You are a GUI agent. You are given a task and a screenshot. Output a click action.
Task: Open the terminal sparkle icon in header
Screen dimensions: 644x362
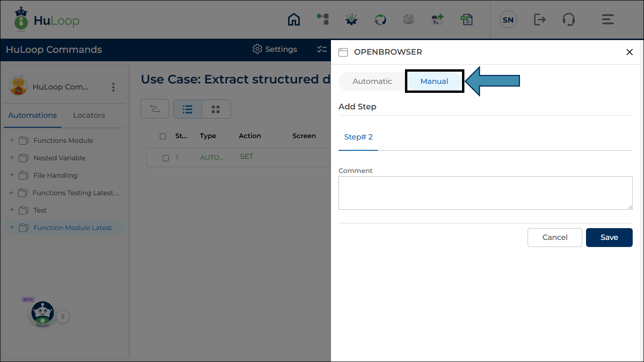[438, 19]
